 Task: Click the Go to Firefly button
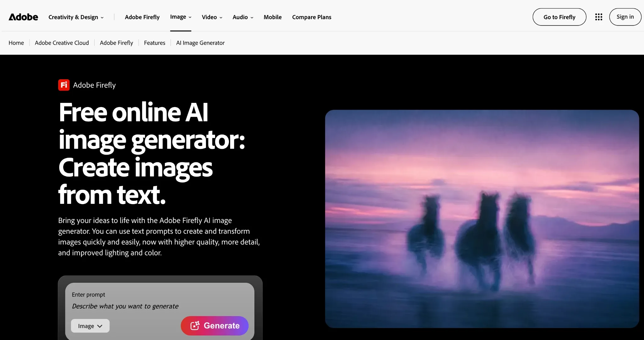pyautogui.click(x=559, y=17)
